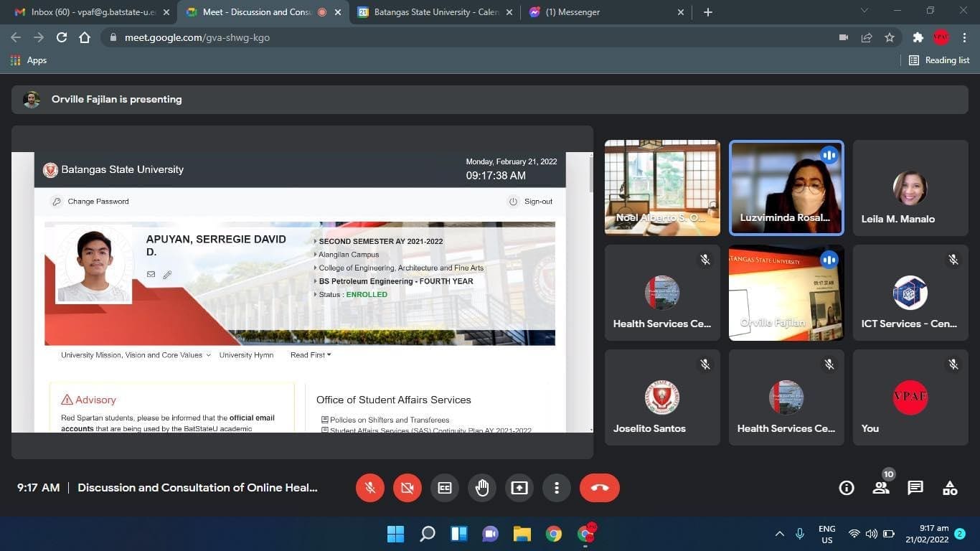Viewport: 980px width, 551px height.
Task: Switch to the Gmail Inbox tab
Action: [90, 12]
